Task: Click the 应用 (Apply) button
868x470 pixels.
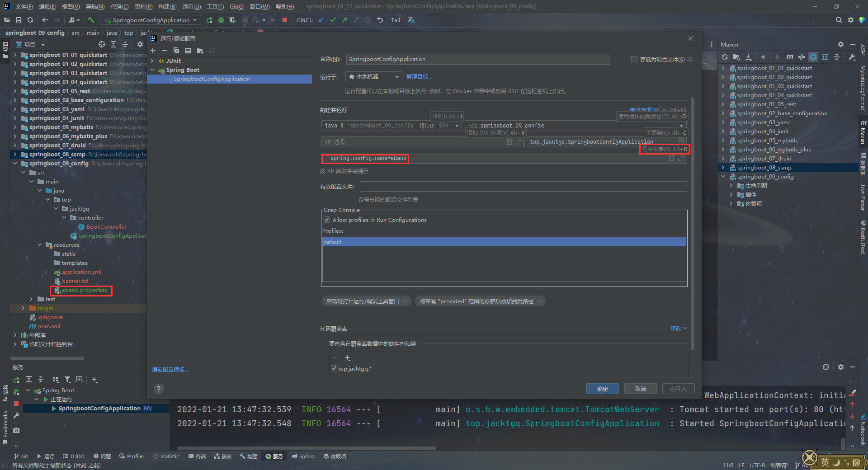Action: tap(678, 389)
